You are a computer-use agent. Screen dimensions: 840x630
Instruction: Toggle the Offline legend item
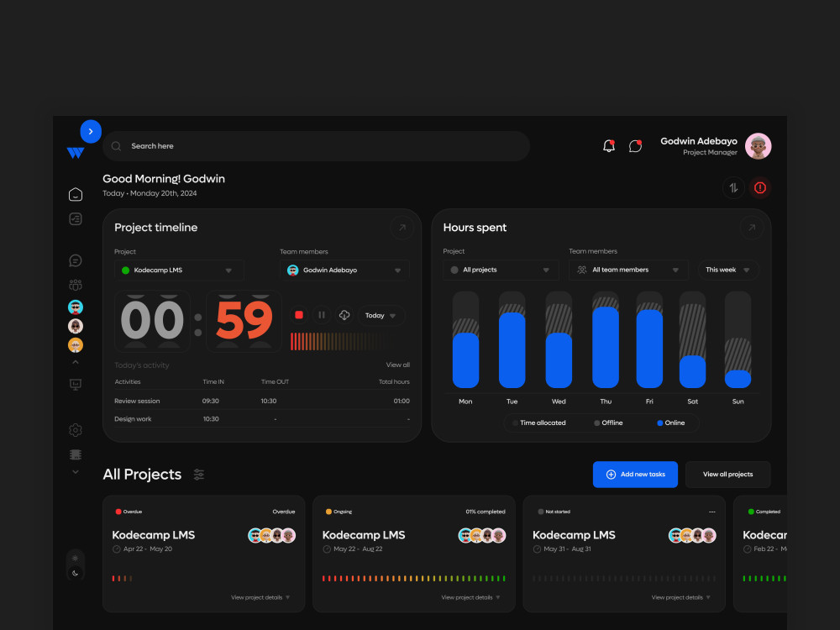click(608, 423)
